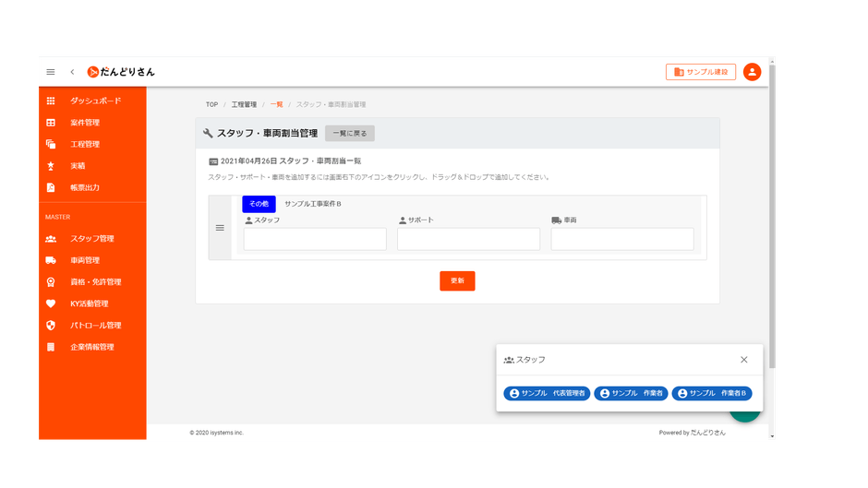Click the 帳票出力 document icon
Screen dimensions: 868x488
51,188
